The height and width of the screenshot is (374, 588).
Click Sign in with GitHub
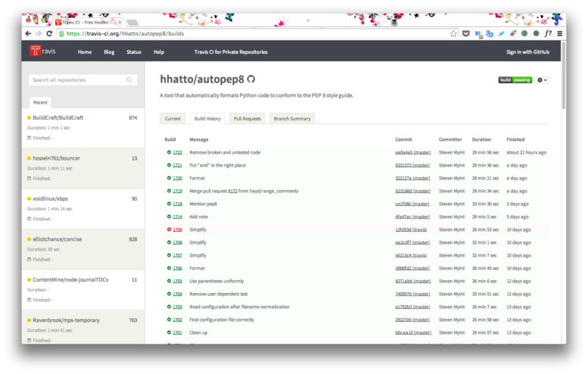pyautogui.click(x=527, y=52)
